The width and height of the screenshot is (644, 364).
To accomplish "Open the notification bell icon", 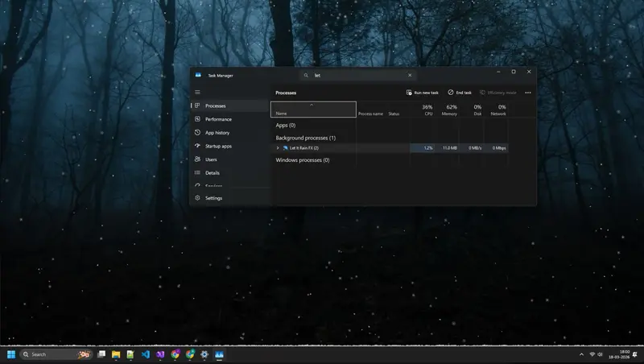I will point(635,354).
